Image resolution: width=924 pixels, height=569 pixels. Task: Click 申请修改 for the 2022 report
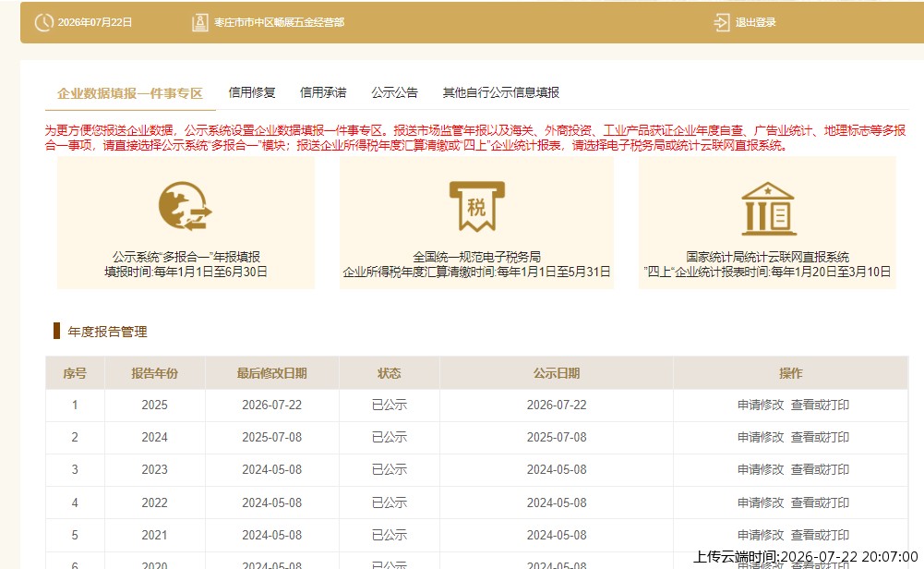coord(761,503)
